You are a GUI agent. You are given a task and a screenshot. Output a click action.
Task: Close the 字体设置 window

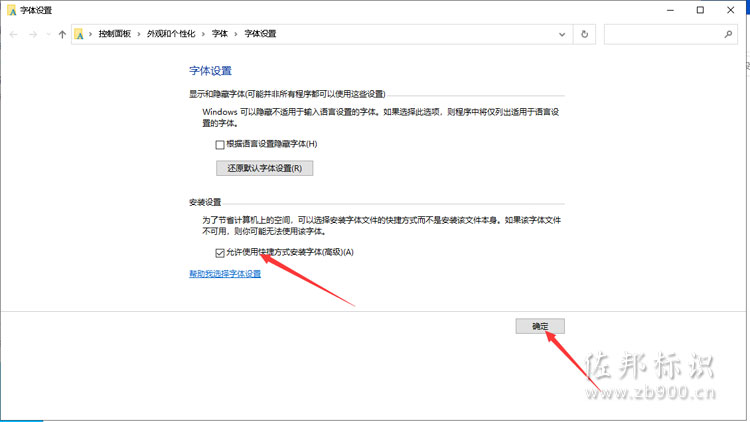pyautogui.click(x=730, y=10)
